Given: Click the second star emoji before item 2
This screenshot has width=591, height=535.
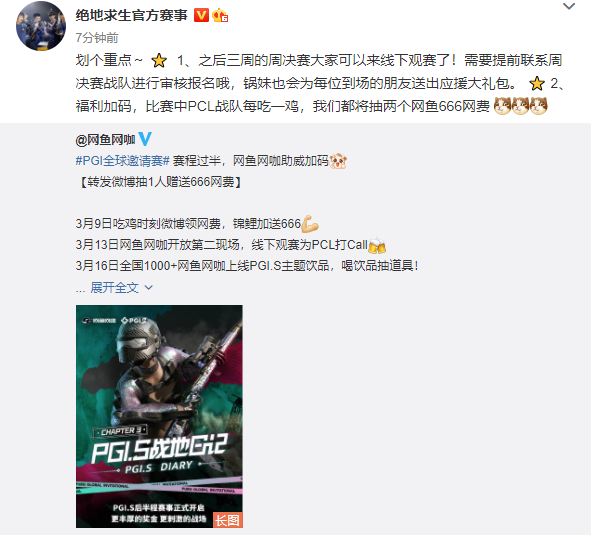Looking at the screenshot, I should 537,84.
